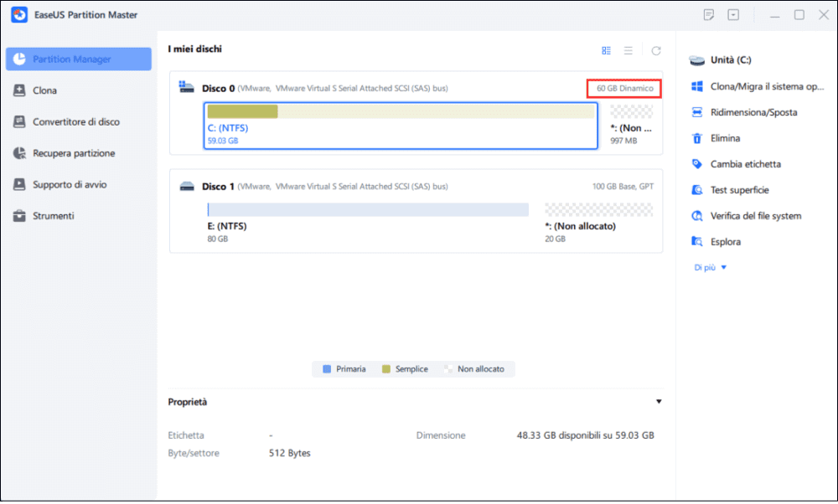The image size is (838, 504).
Task: Choose Clona/Migra il sistema op... action
Action: (767, 86)
